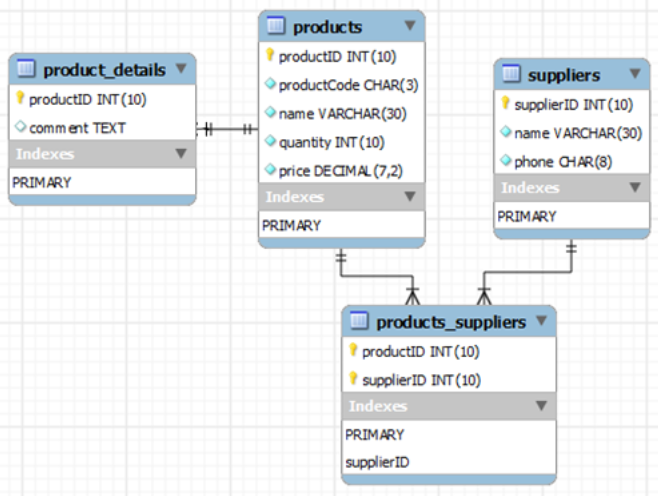
Task: Select key icon of products_suppliers productID
Action: pyautogui.click(x=353, y=349)
